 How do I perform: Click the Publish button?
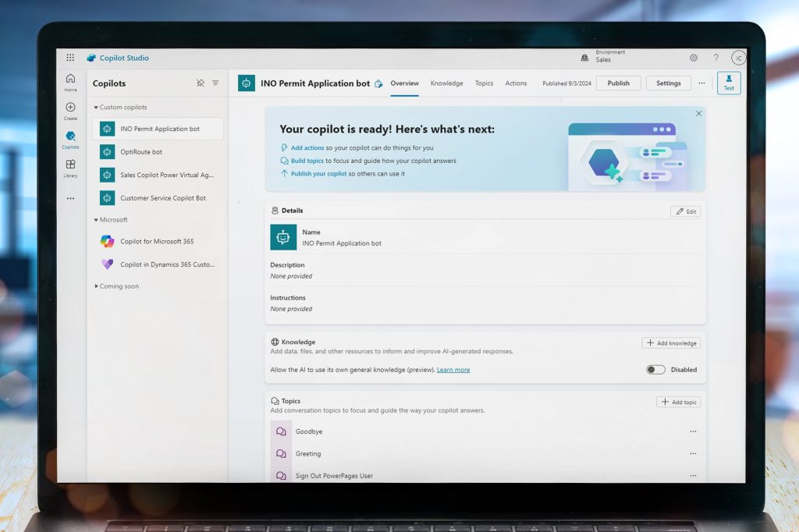(618, 83)
